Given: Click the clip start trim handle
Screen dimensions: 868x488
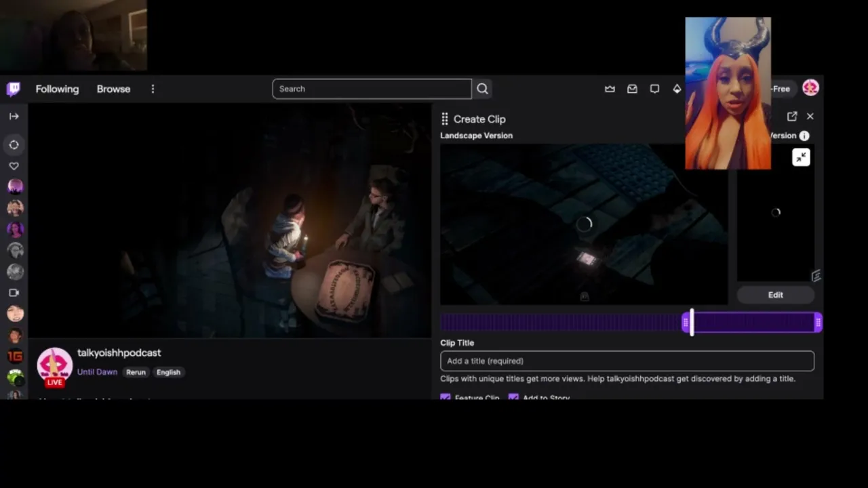Looking at the screenshot, I should (686, 323).
